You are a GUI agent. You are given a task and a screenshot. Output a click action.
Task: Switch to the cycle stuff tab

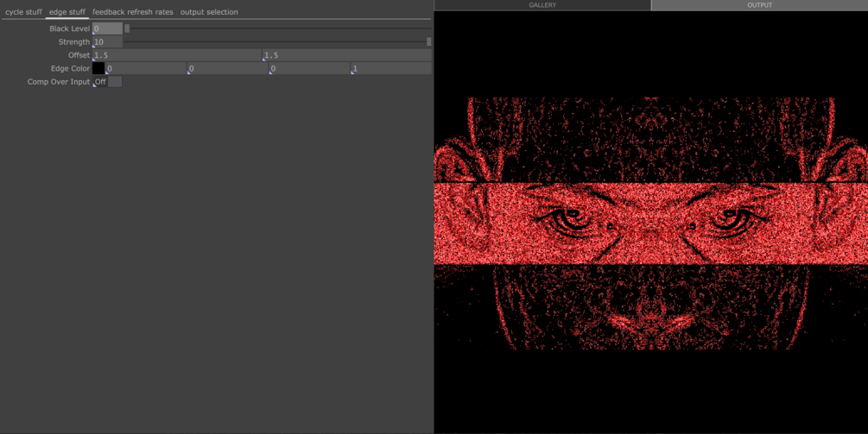23,11
